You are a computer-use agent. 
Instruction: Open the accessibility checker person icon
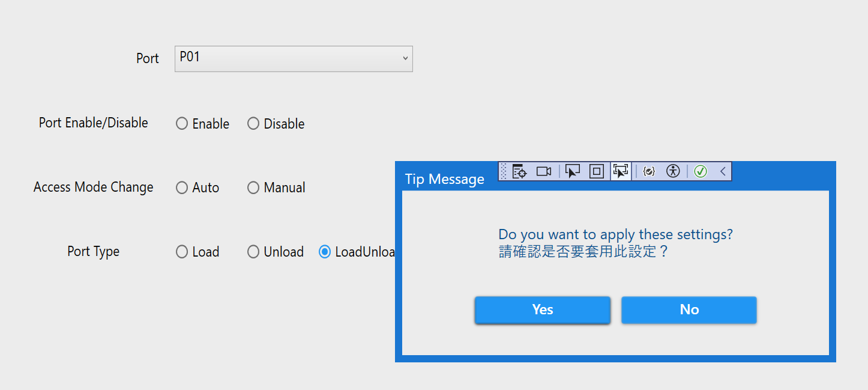(x=674, y=171)
